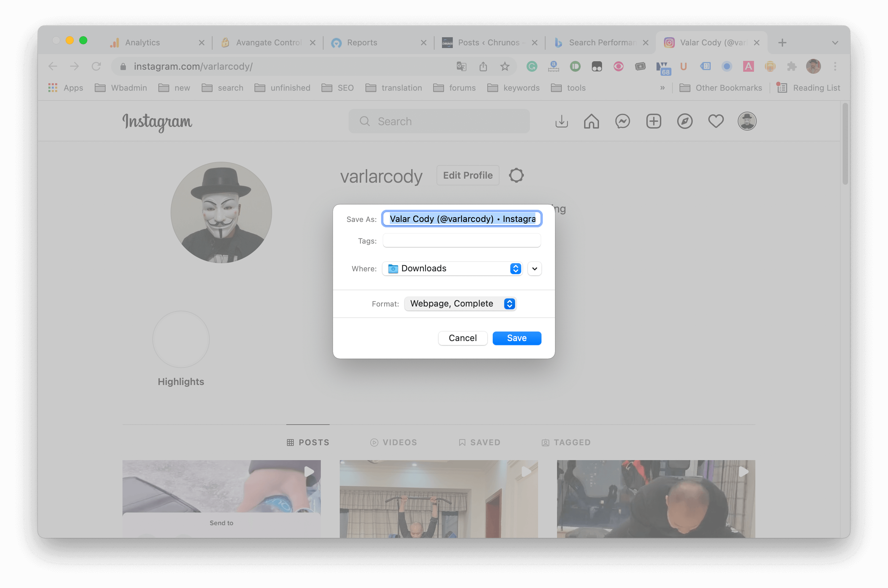888x588 pixels.
Task: Expand the Where Downloads popup
Action: [x=452, y=269]
